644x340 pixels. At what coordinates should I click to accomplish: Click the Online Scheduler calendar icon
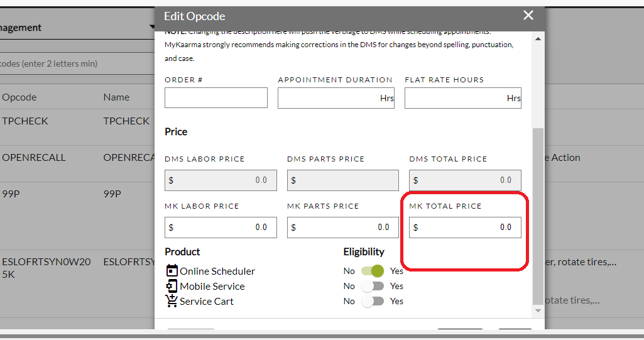(x=172, y=271)
